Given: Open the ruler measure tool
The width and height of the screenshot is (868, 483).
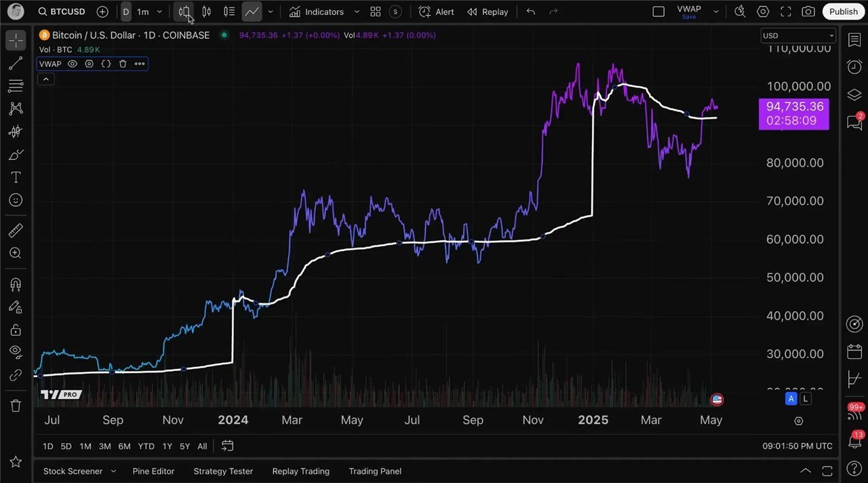Looking at the screenshot, I should [15, 231].
